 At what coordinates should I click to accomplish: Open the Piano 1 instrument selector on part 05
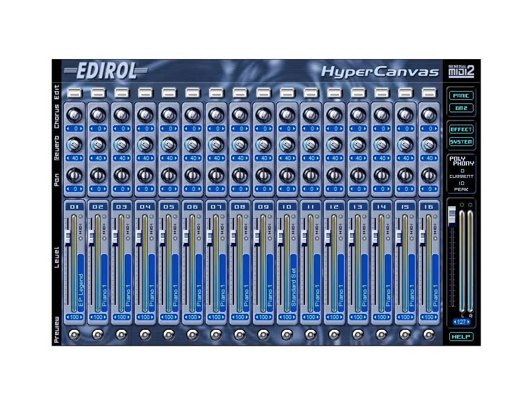point(175,283)
